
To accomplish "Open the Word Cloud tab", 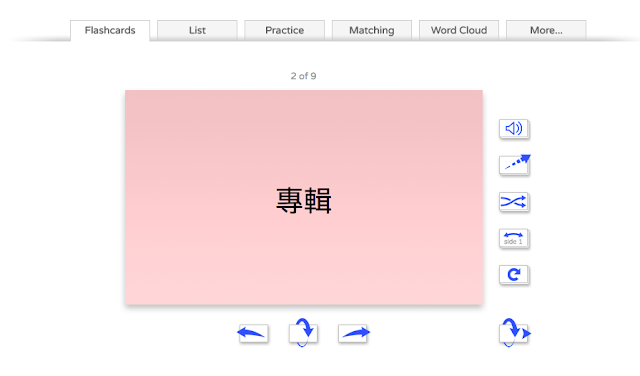I will 459,30.
